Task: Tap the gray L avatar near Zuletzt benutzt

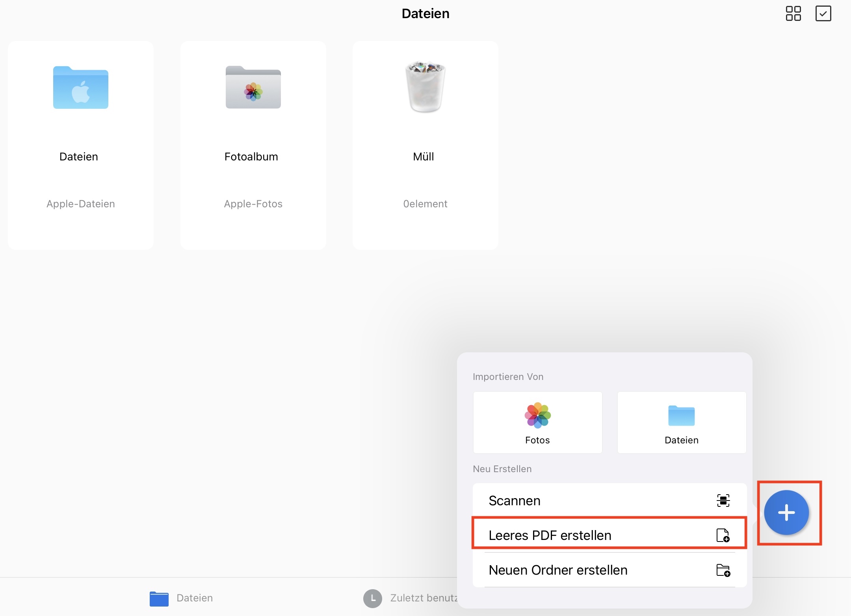Action: [x=372, y=598]
